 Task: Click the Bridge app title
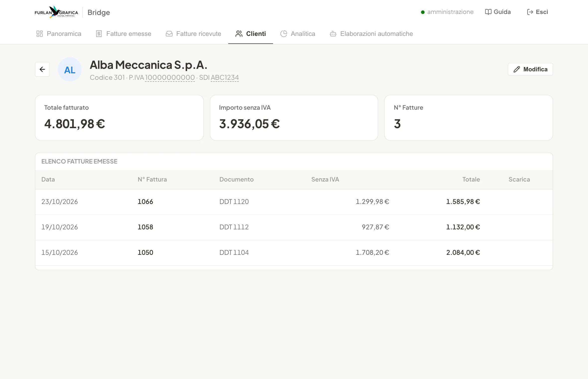pyautogui.click(x=99, y=12)
